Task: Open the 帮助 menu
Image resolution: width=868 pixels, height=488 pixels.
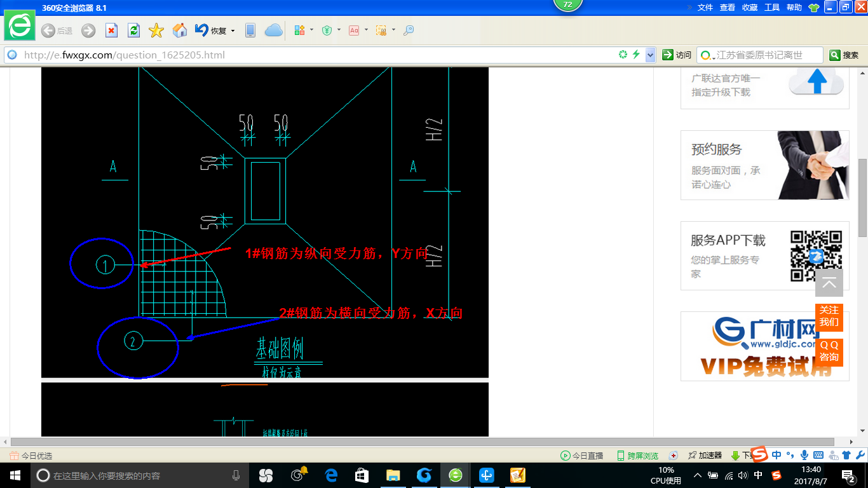Action: click(794, 8)
